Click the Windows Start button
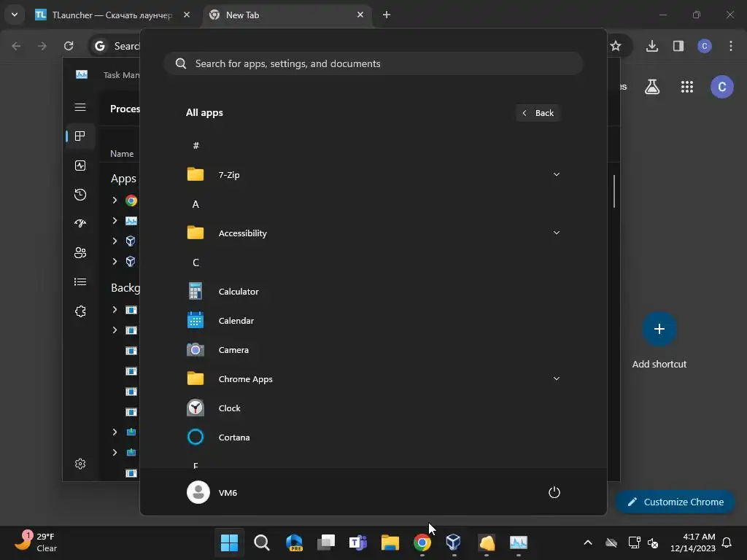Viewport: 747px width, 560px height. click(229, 542)
